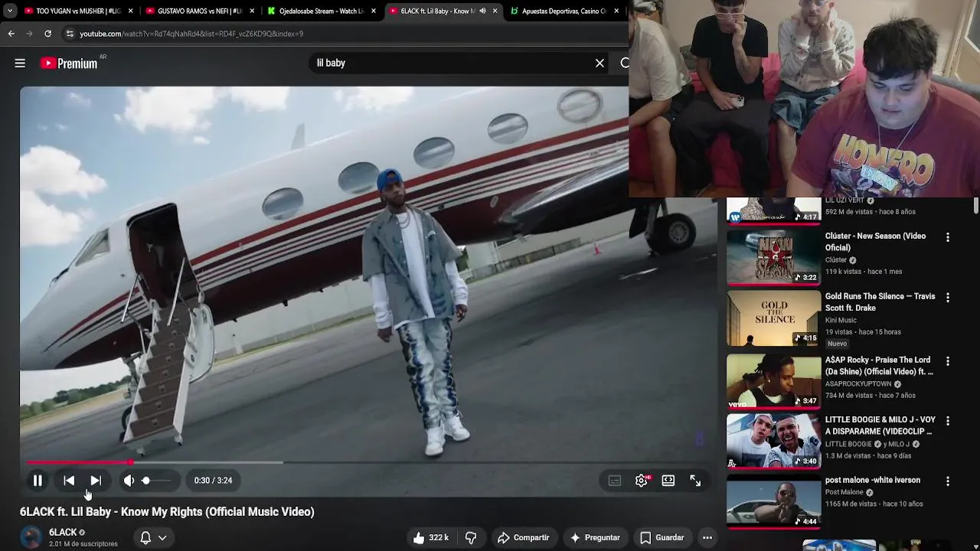Reload the page

pos(47,34)
